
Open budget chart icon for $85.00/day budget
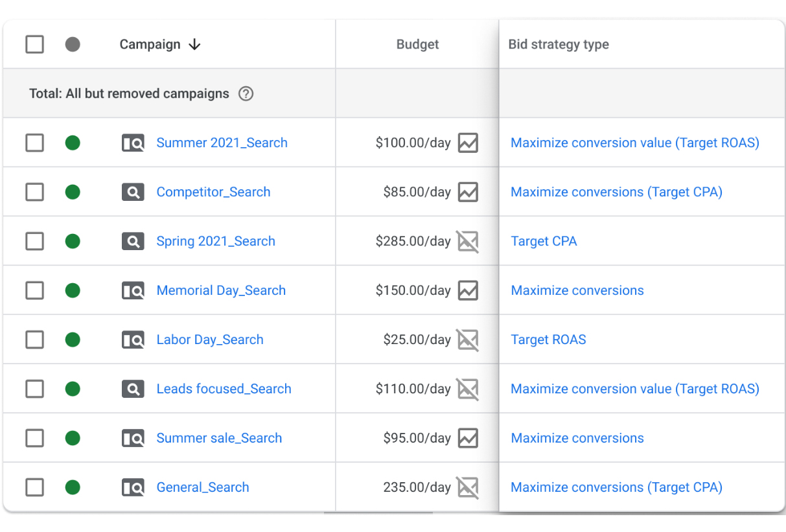point(468,192)
